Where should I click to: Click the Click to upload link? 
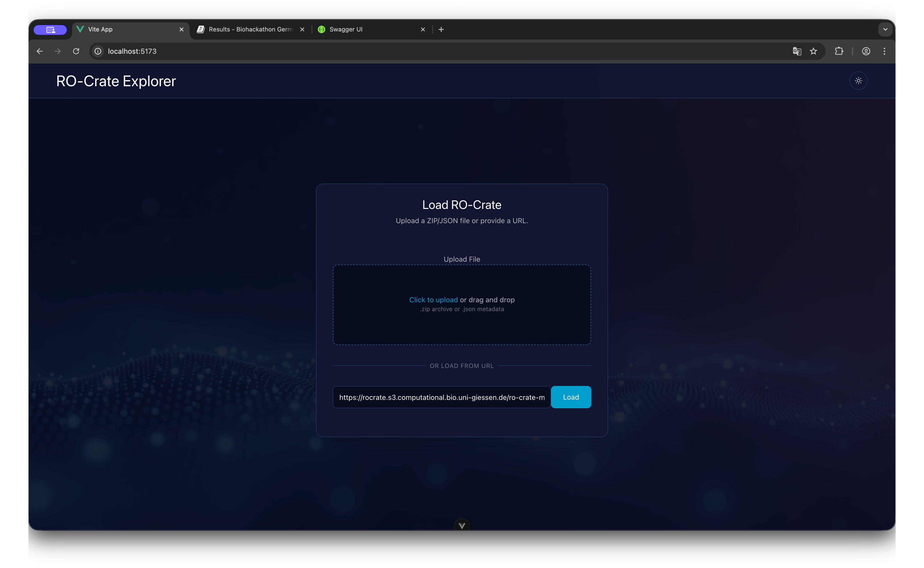433,299
